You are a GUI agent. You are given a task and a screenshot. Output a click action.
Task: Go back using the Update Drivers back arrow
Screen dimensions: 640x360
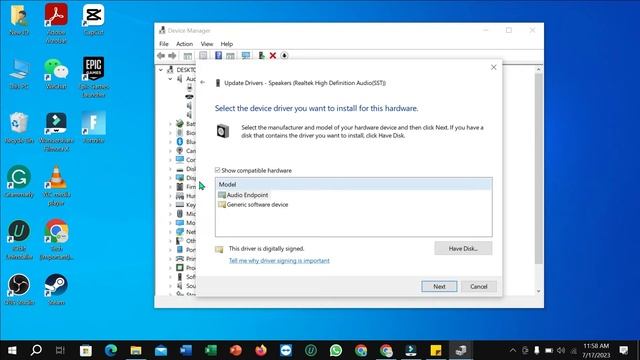point(203,82)
